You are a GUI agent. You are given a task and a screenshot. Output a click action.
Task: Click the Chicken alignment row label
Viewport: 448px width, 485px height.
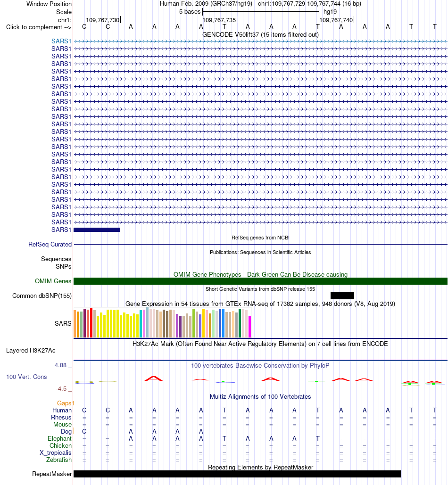60,446
